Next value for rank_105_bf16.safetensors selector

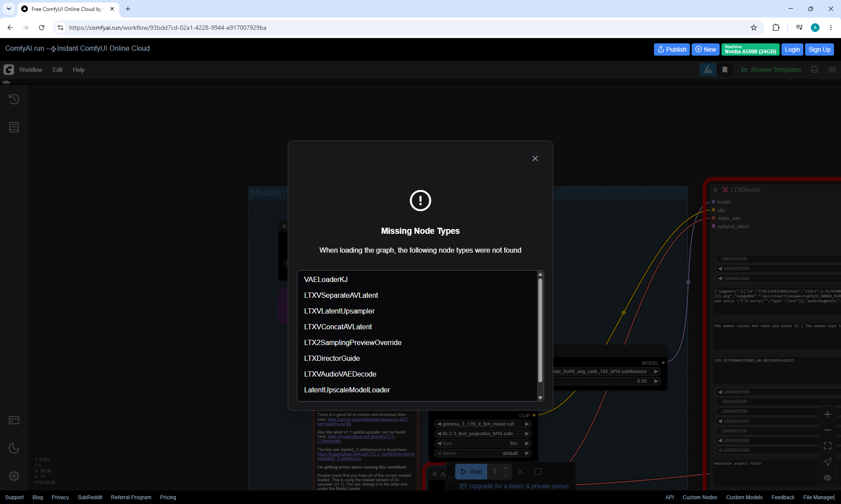656,371
